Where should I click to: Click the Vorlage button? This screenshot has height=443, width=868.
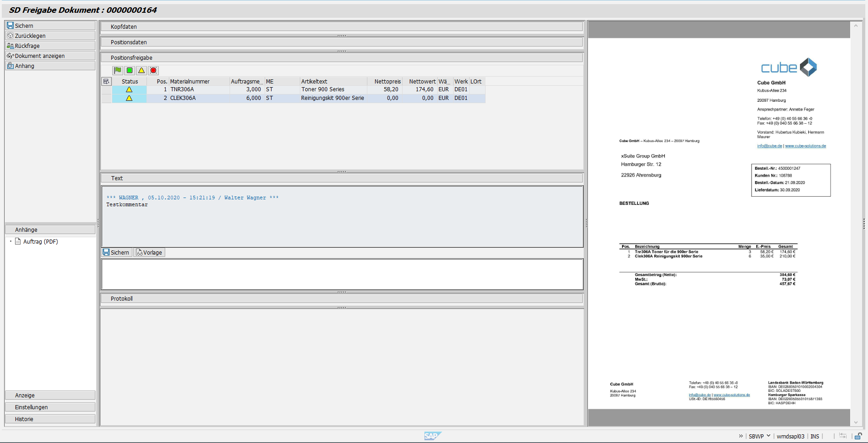click(x=149, y=252)
